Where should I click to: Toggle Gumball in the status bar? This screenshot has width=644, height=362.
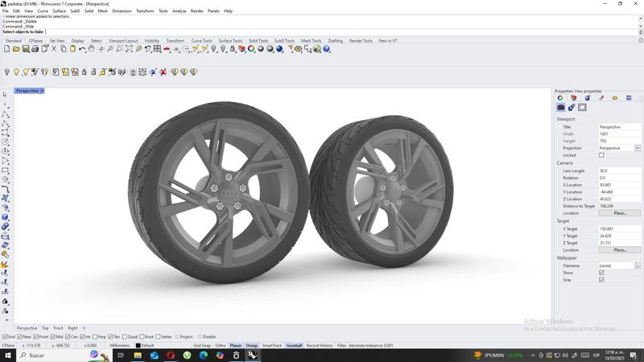click(x=294, y=345)
